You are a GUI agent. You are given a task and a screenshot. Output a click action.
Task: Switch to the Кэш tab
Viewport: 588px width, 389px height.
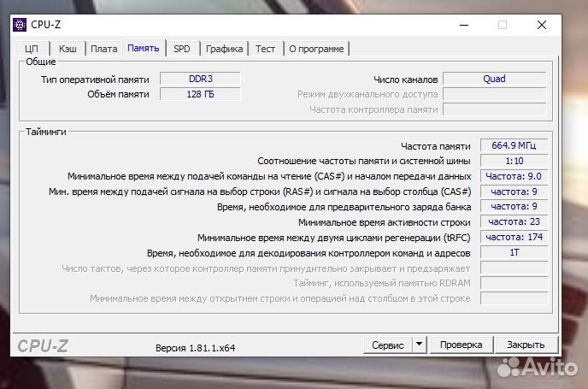(x=68, y=49)
